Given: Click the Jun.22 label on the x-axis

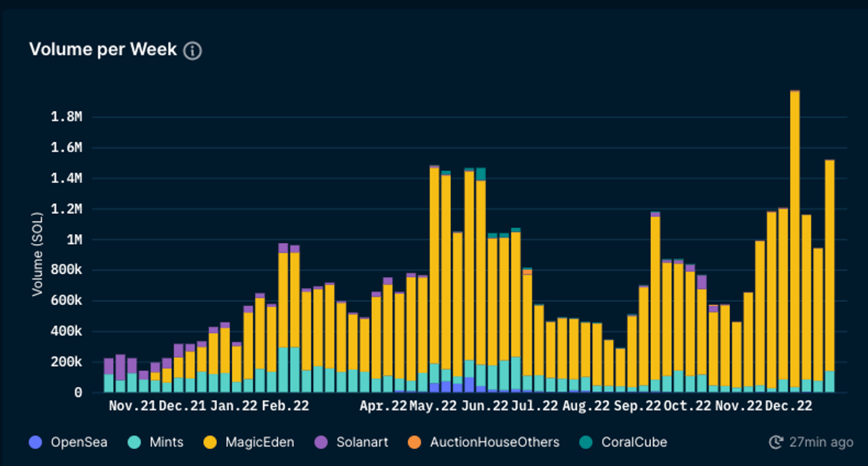Looking at the screenshot, I should point(485,406).
